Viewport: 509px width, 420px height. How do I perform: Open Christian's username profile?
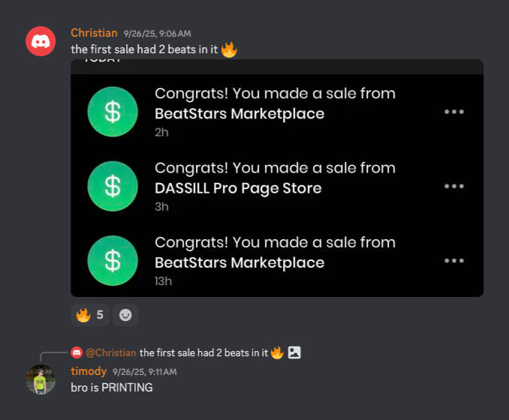pyautogui.click(x=94, y=33)
